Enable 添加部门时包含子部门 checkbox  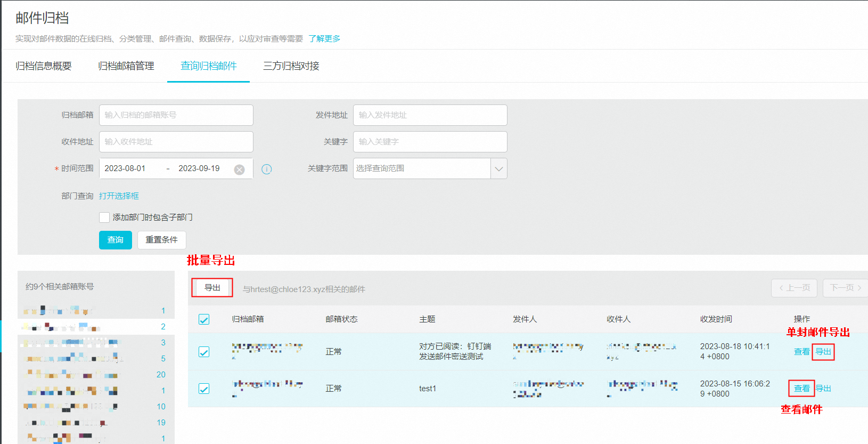pyautogui.click(x=104, y=217)
